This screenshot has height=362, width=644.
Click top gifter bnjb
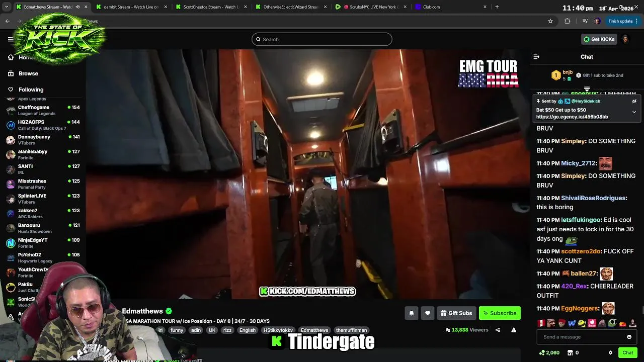(568, 72)
